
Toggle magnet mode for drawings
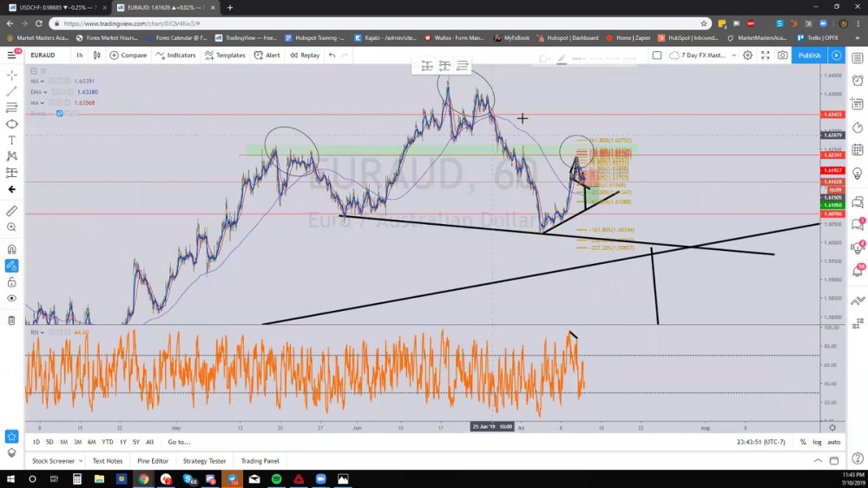tap(11, 249)
